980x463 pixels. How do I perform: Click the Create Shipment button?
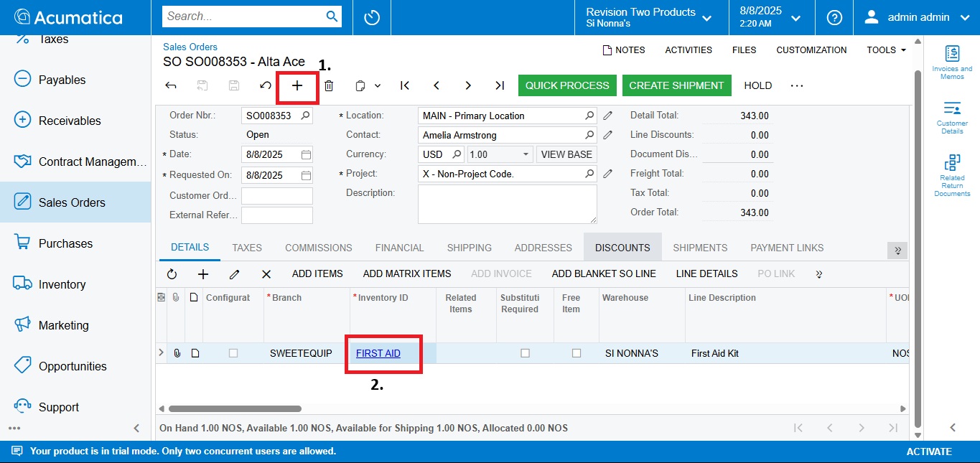(x=676, y=85)
